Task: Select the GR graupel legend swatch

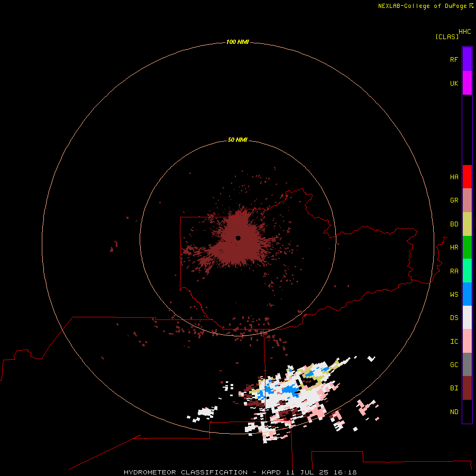Action: [467, 200]
